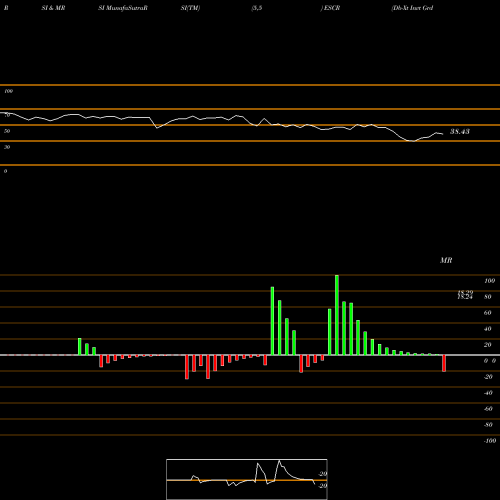Click the tallest green bar in MR histogram
Viewport: 500px width, 500px height.
[337, 315]
